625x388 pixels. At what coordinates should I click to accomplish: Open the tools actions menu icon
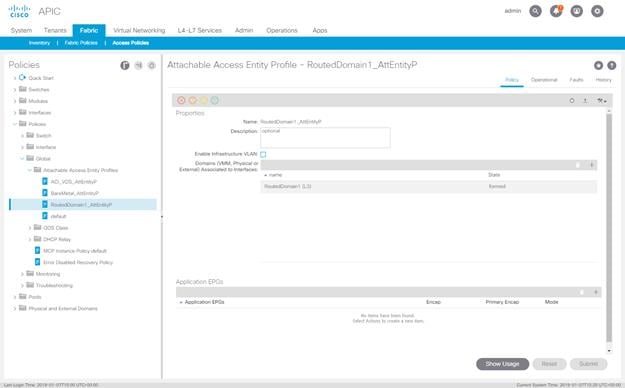point(601,101)
